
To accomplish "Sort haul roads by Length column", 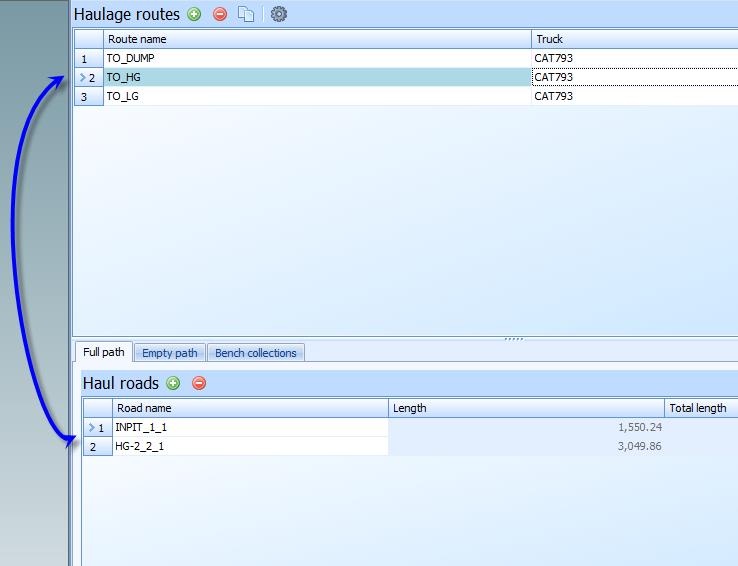I will [x=526, y=408].
